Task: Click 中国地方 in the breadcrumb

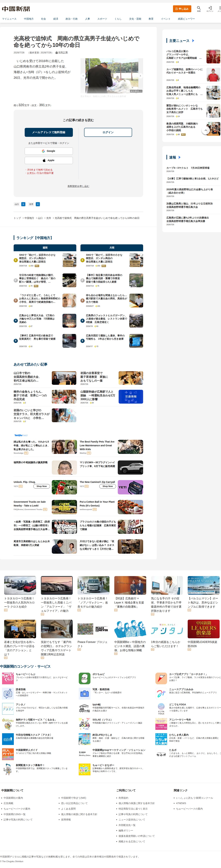Action: [29, 218]
